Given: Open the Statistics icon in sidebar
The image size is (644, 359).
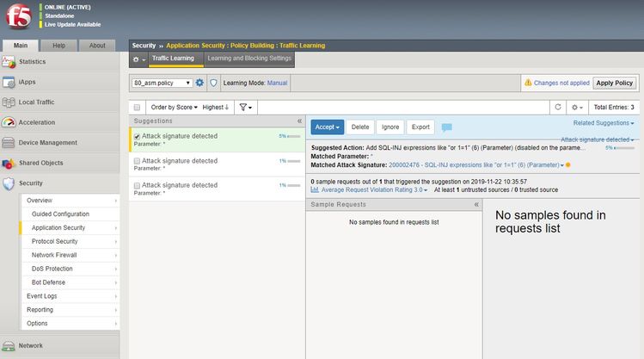Looking at the screenshot, I should click(x=9, y=62).
